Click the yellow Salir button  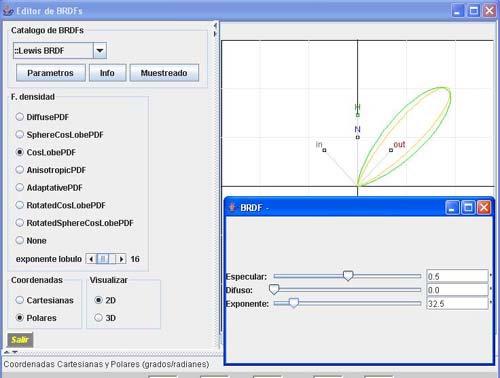[x=20, y=340]
